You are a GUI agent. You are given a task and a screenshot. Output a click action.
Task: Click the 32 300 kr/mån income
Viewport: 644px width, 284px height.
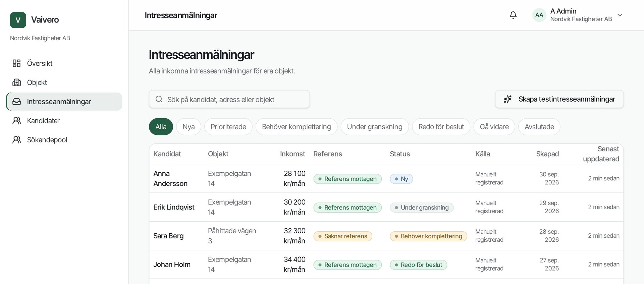click(294, 236)
